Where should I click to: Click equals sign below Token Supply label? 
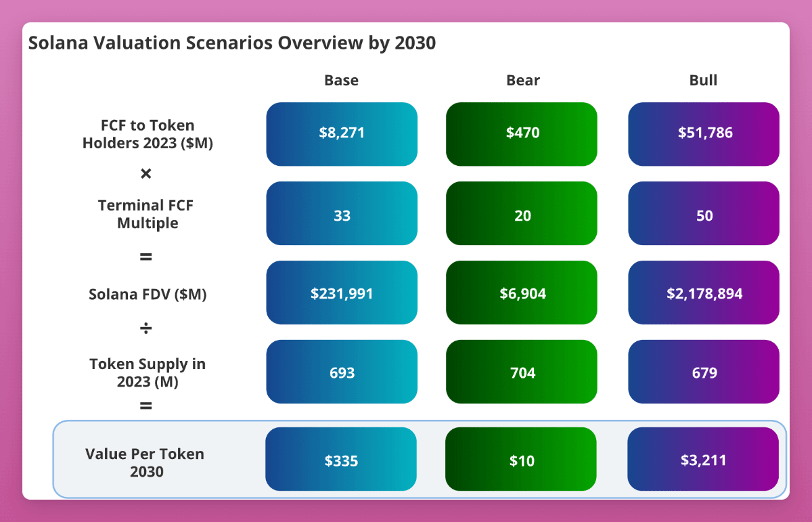click(x=145, y=406)
